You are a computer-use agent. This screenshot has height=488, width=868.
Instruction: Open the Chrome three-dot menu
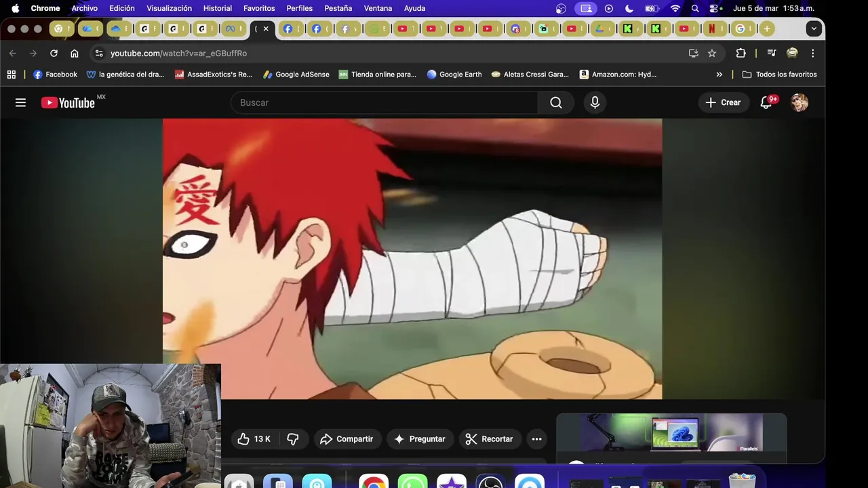(812, 53)
